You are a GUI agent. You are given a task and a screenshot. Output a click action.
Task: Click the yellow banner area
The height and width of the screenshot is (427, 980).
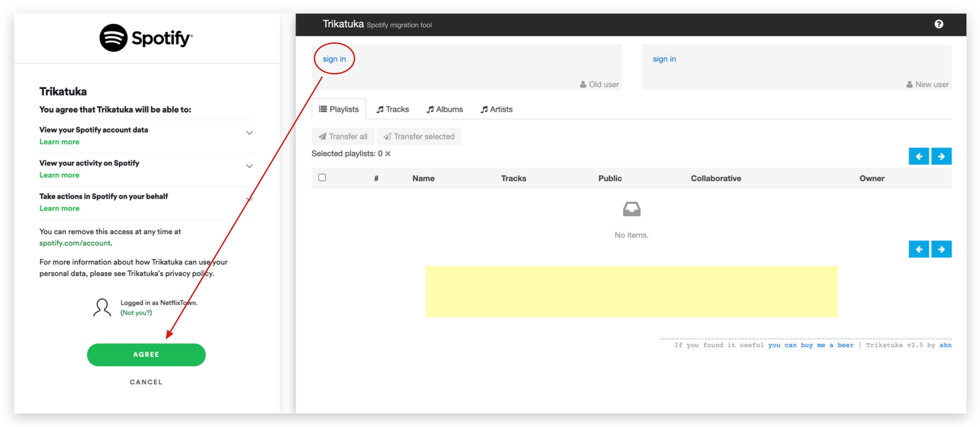tap(631, 291)
